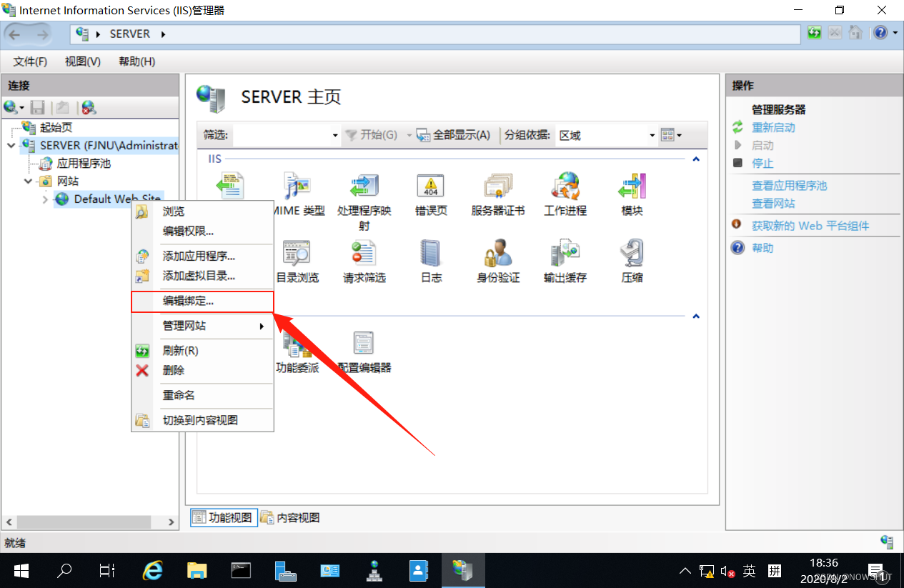Click the delete connection icon in 连接 toolbar

point(89,108)
